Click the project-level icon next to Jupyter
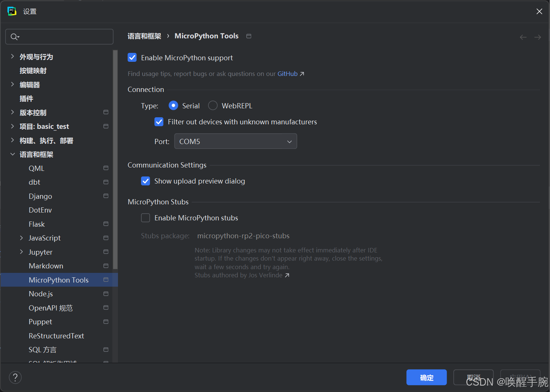The width and height of the screenshot is (550, 392). click(x=106, y=252)
